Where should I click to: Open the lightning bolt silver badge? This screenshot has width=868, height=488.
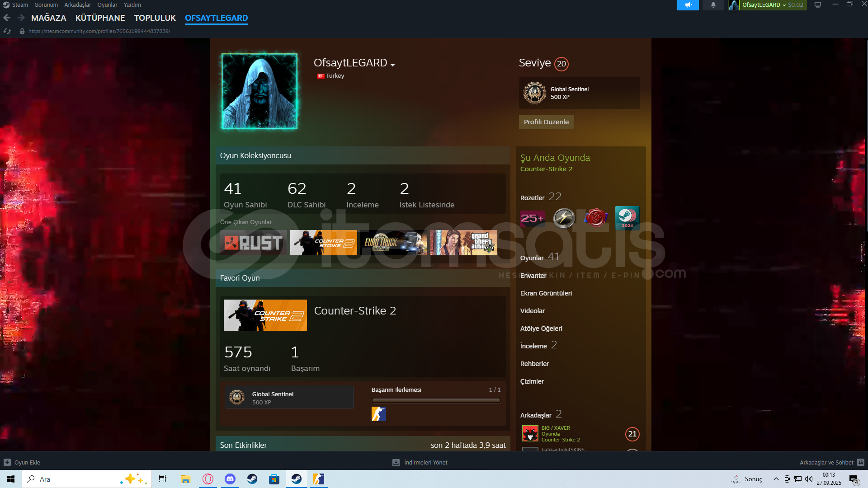pyautogui.click(x=564, y=218)
